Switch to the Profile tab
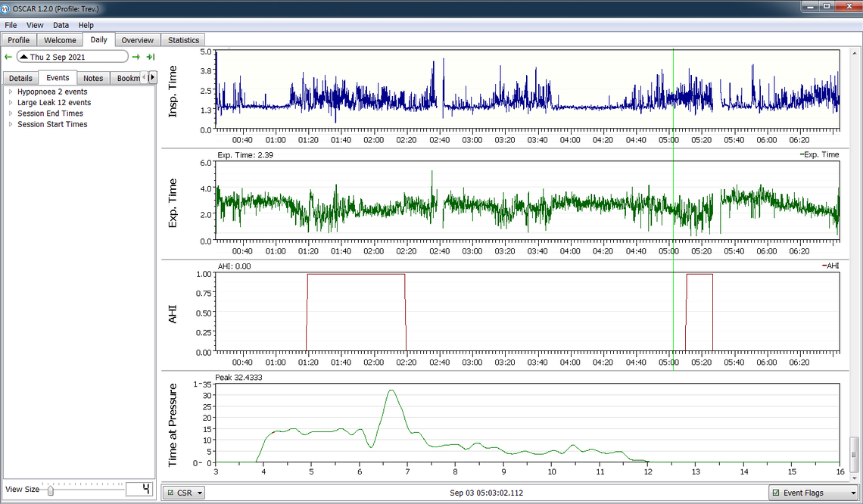The image size is (863, 504). [19, 40]
